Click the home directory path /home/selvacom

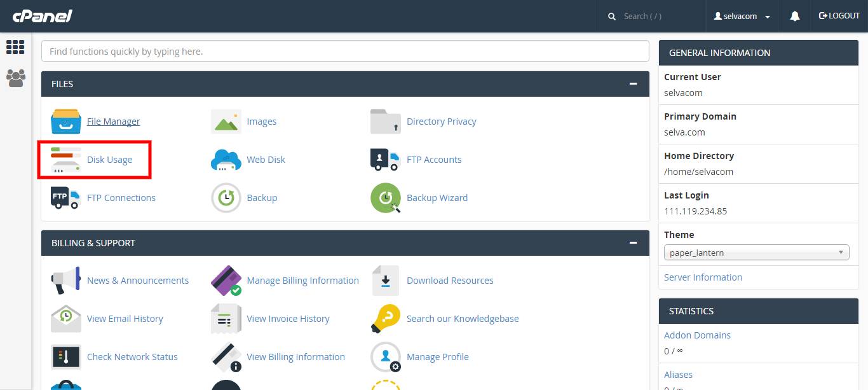point(699,172)
